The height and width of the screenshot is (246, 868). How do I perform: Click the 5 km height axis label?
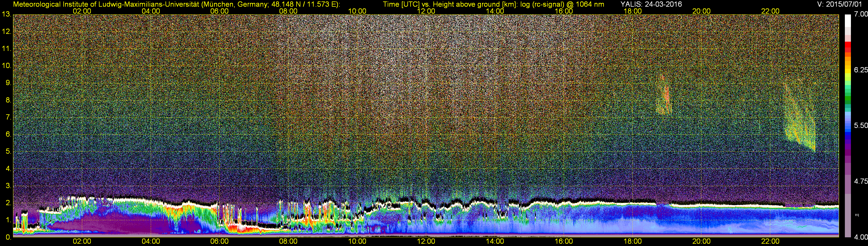[8, 152]
